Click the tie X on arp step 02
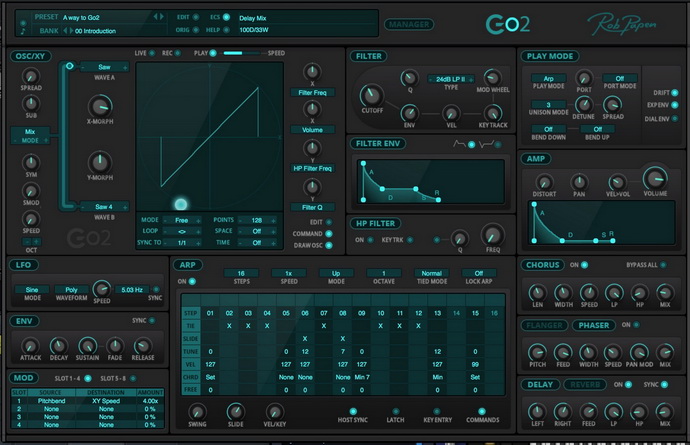This screenshot has width=690, height=445. tap(229, 326)
